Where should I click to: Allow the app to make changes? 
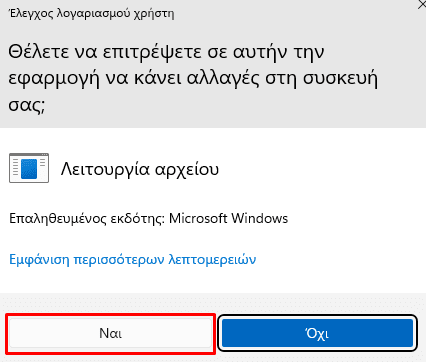[x=111, y=333]
